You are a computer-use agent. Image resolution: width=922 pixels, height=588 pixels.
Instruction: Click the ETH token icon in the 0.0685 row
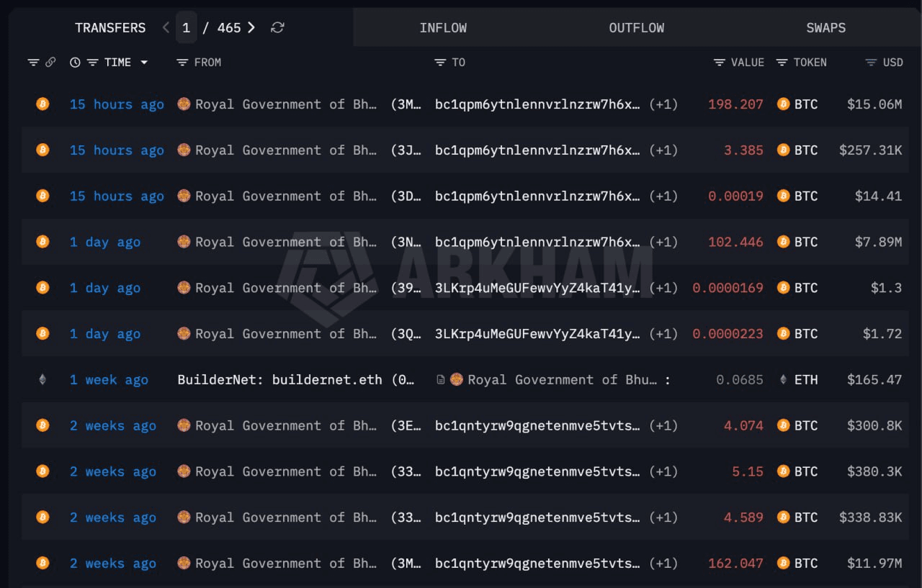pyautogui.click(x=784, y=380)
